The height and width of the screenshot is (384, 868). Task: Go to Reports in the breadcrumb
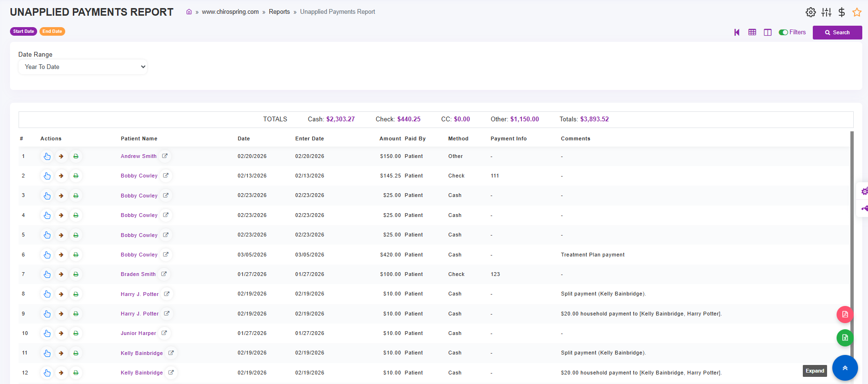[x=279, y=12]
